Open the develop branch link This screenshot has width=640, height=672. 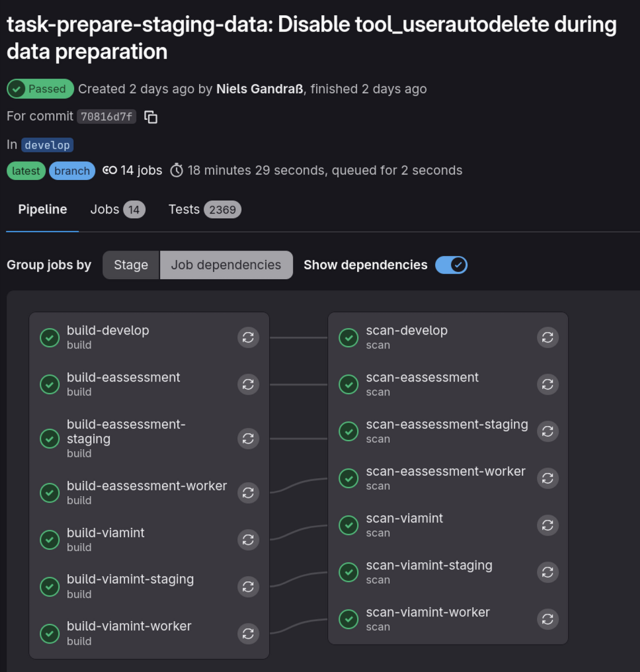(47, 145)
